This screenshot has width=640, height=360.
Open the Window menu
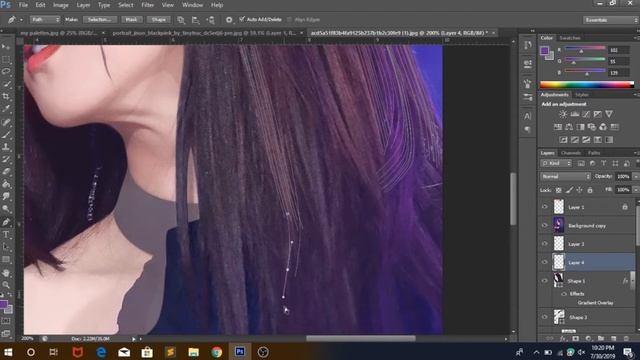192,5
